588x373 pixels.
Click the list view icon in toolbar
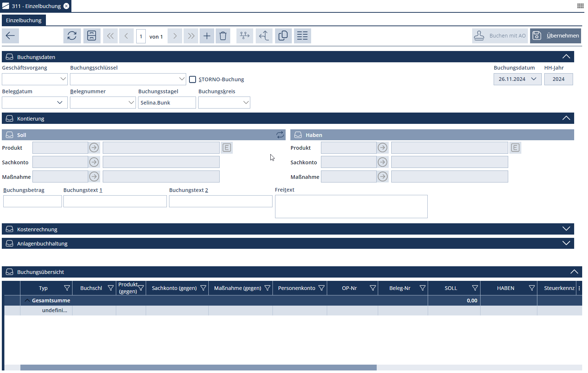point(302,36)
